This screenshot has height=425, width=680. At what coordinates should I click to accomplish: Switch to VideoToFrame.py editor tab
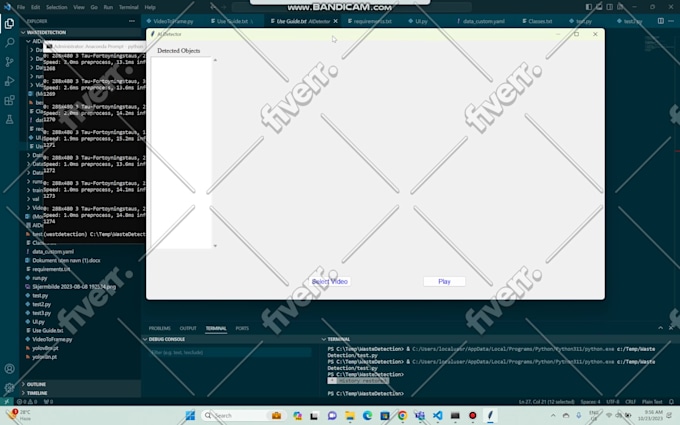tap(173, 21)
